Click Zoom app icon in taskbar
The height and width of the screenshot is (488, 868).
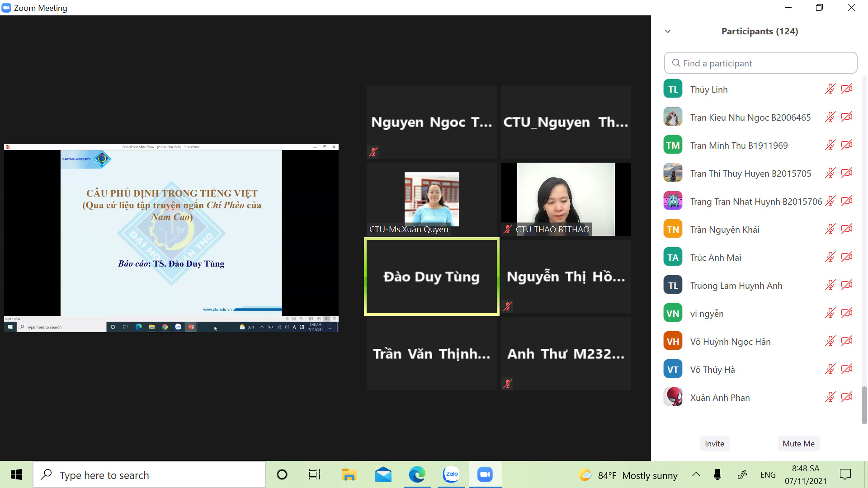[x=485, y=474]
